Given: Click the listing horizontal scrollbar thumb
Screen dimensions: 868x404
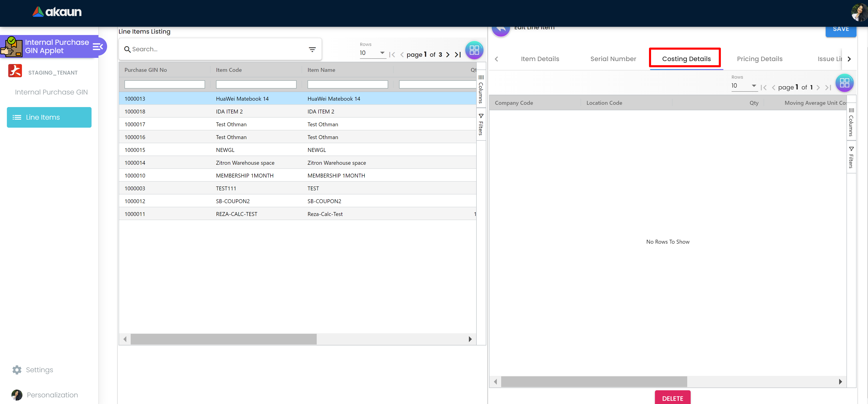Looking at the screenshot, I should pyautogui.click(x=223, y=339).
